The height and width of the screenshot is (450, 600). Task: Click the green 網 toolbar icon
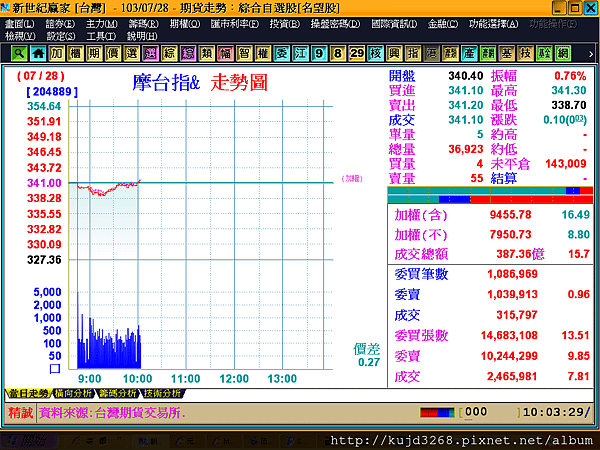[563, 53]
